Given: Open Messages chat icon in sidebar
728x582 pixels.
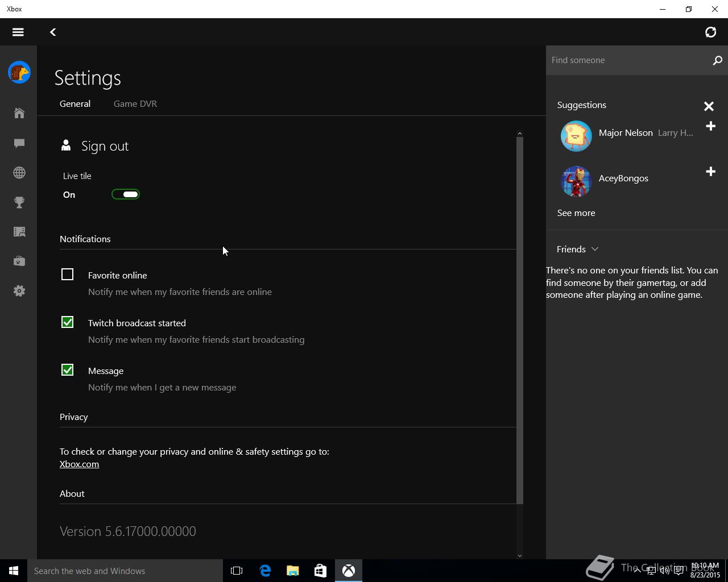Looking at the screenshot, I should (x=19, y=143).
